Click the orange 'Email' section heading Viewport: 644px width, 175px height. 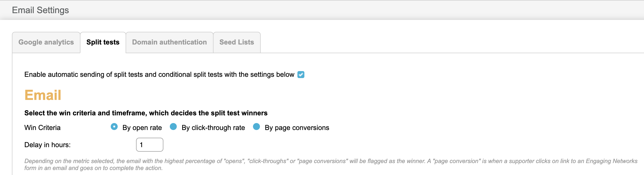43,95
